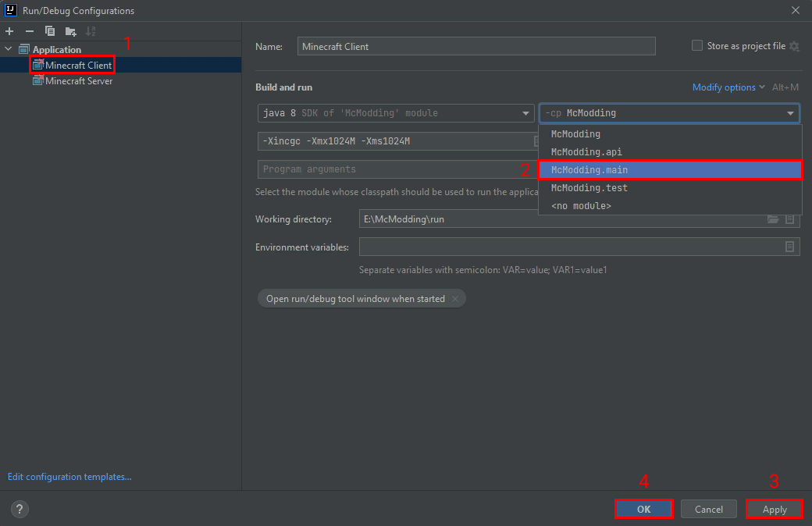Open the java 8 SDK dropdown
Image resolution: width=812 pixels, height=526 pixels.
[526, 113]
